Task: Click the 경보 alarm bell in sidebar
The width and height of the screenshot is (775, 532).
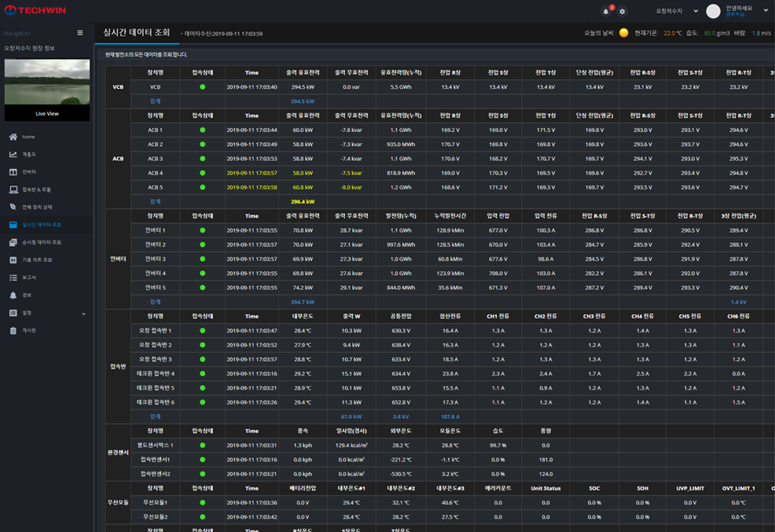Action: [x=13, y=295]
